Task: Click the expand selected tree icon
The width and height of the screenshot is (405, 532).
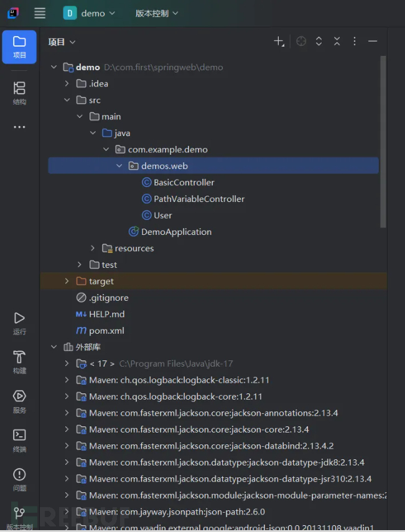Action: (x=319, y=42)
